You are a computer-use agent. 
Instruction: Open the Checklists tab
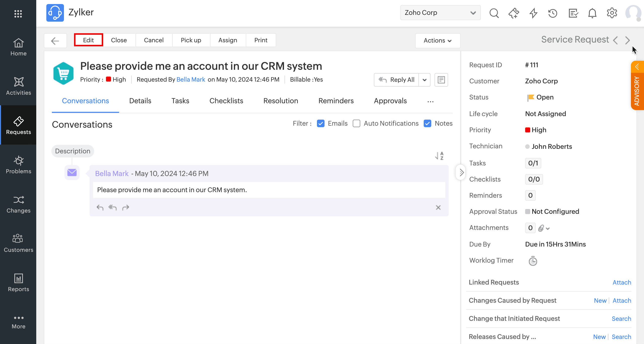[226, 101]
